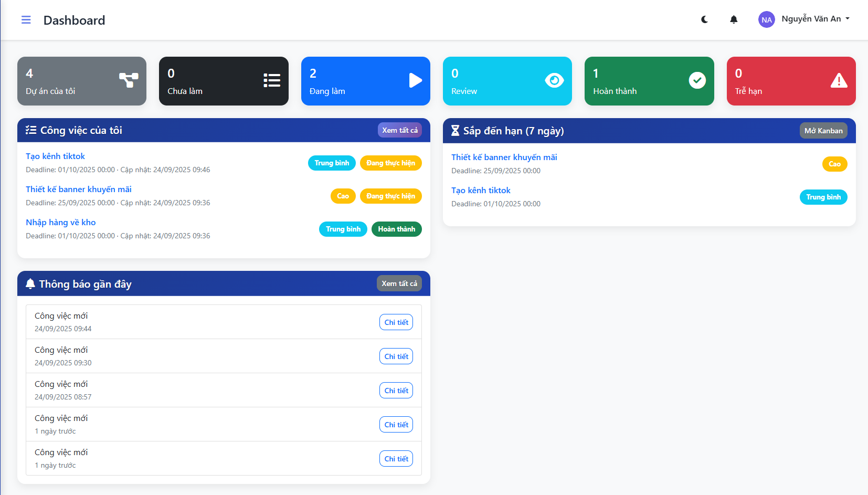Click Chi tiết for last notification at bottom

tap(396, 459)
